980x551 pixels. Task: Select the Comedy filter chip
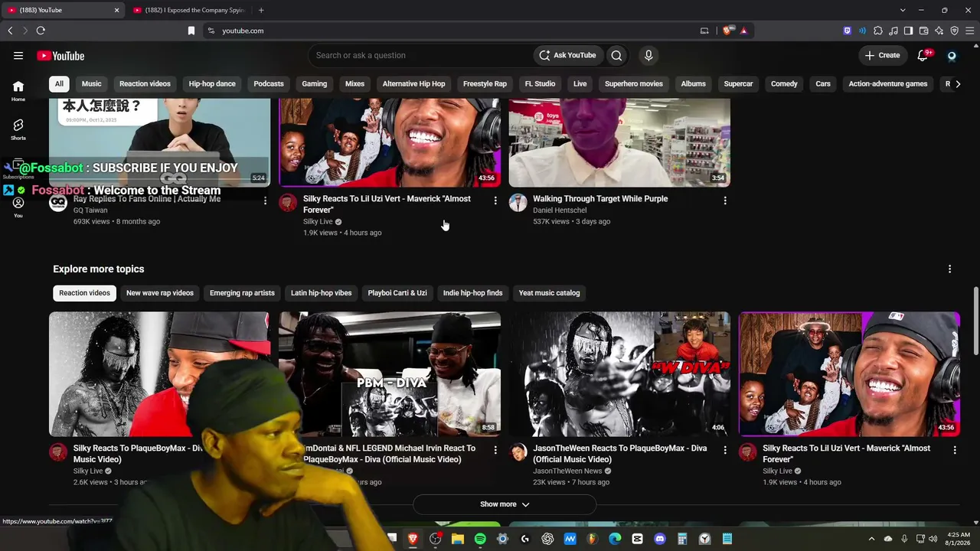(x=784, y=83)
